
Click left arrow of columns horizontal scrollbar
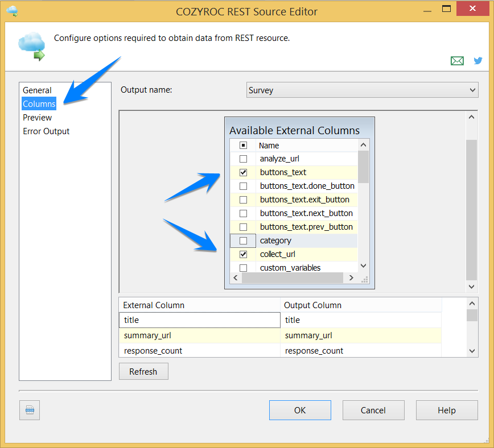236,277
